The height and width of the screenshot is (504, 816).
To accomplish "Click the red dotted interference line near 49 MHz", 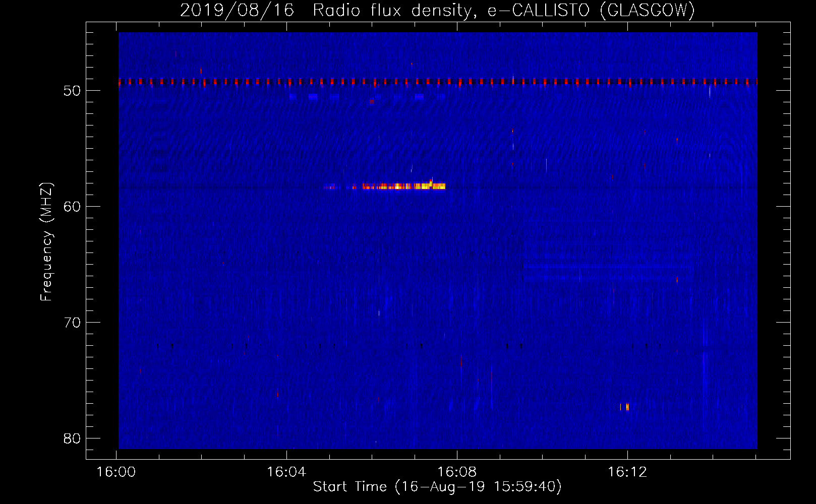I will [438, 82].
